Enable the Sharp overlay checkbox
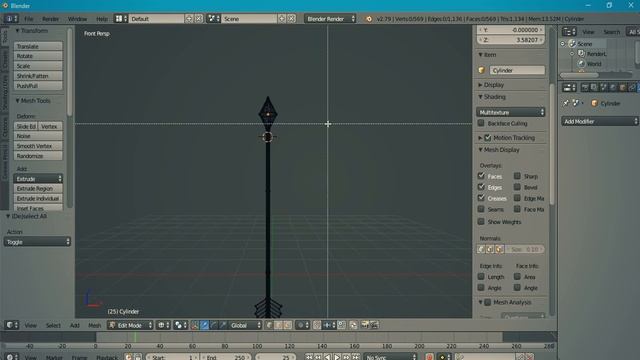This screenshot has width=640, height=360. (517, 176)
